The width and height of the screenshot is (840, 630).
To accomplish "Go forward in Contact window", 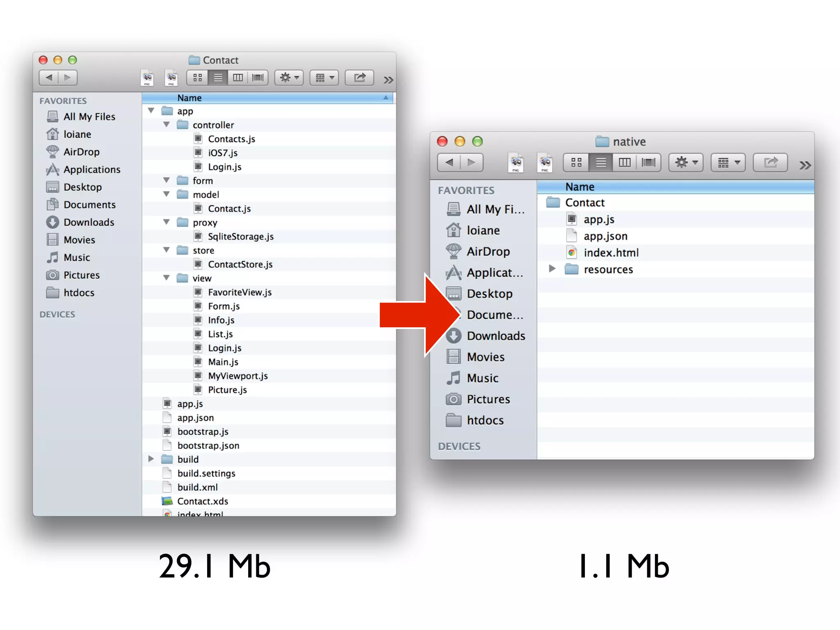I will 68,78.
